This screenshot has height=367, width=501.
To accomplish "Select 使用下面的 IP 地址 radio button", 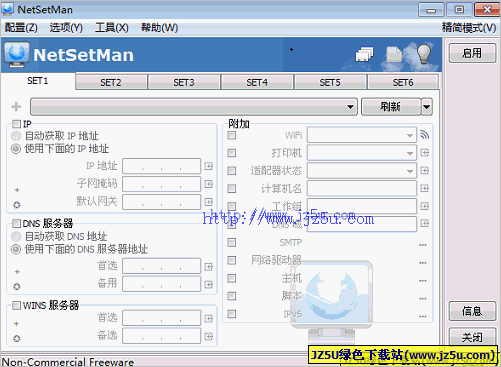I will (x=16, y=148).
